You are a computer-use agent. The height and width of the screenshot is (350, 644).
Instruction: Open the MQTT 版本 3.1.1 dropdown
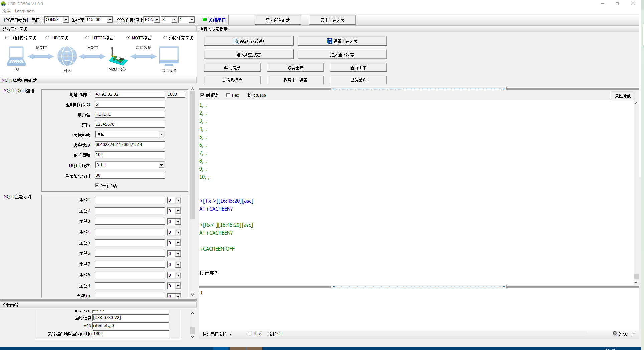(x=161, y=165)
